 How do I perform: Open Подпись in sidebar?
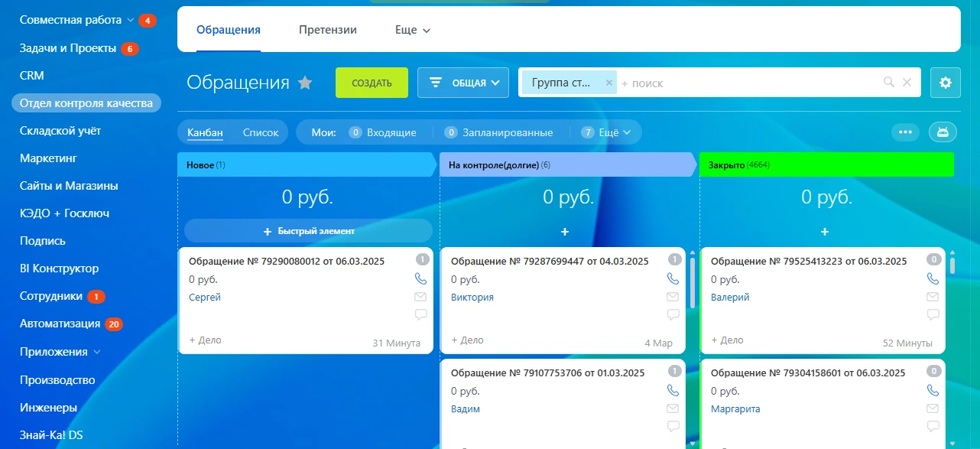tap(43, 241)
